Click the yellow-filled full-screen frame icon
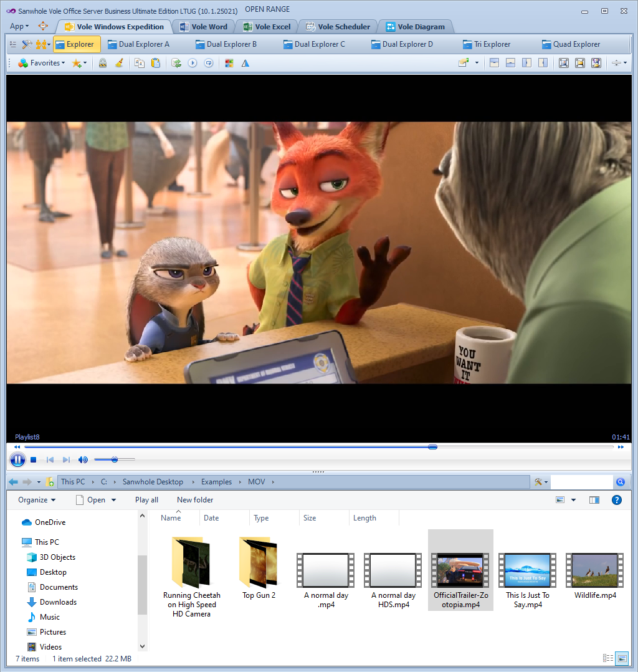This screenshot has height=672, width=638. (580, 63)
